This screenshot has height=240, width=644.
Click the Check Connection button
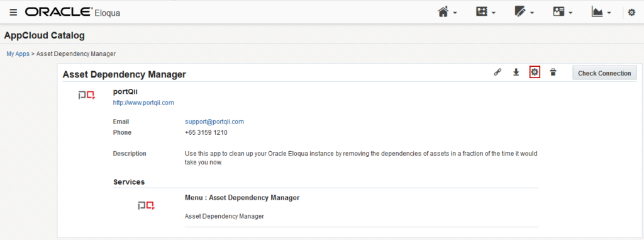(x=604, y=73)
